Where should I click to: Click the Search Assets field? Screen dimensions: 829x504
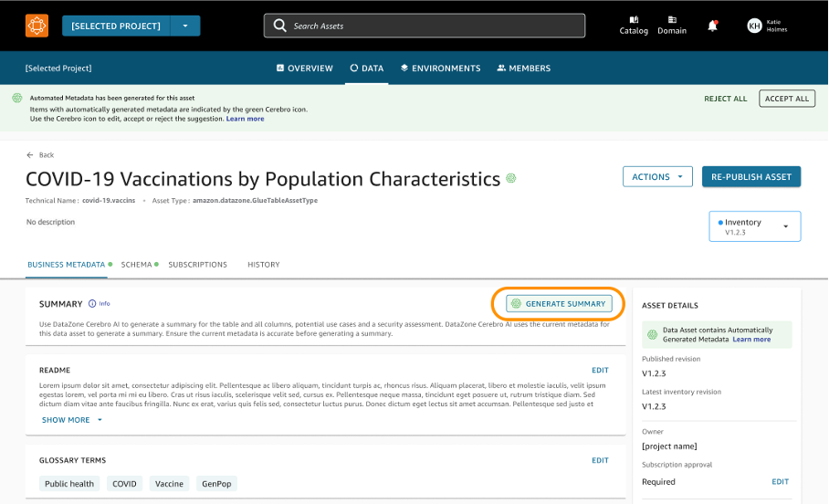point(425,26)
